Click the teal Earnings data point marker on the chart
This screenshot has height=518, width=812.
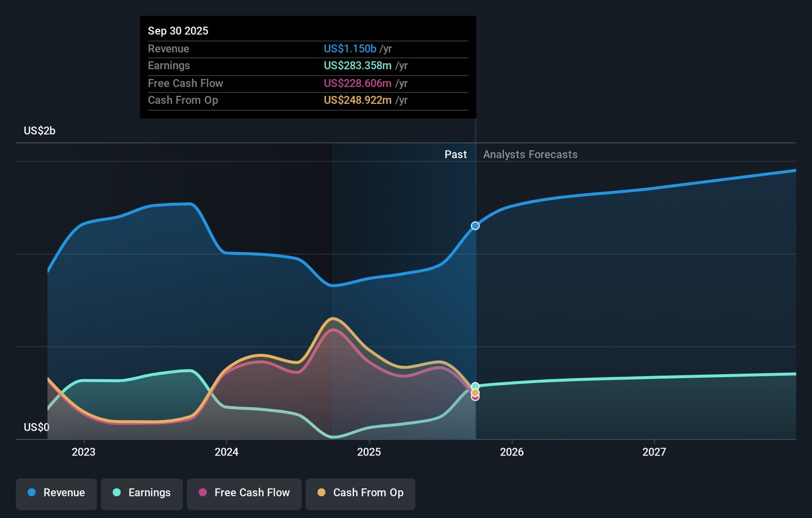pyautogui.click(x=475, y=386)
